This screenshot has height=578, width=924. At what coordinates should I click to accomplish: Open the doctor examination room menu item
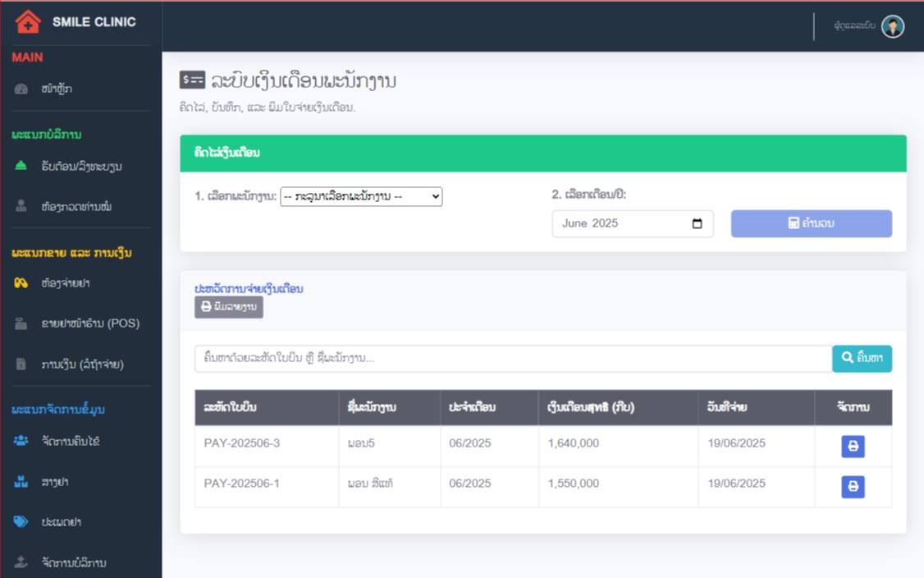[x=75, y=207]
